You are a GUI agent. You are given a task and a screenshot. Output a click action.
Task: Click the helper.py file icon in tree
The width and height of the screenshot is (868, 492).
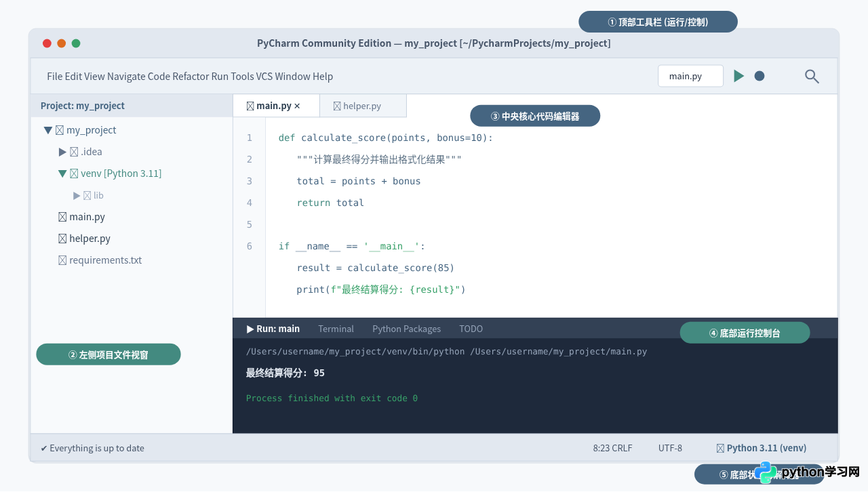click(62, 239)
